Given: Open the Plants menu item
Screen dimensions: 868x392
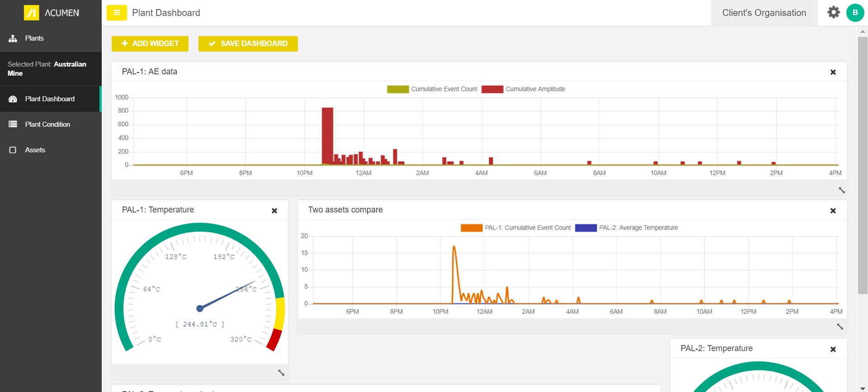Looking at the screenshot, I should tap(51, 38).
